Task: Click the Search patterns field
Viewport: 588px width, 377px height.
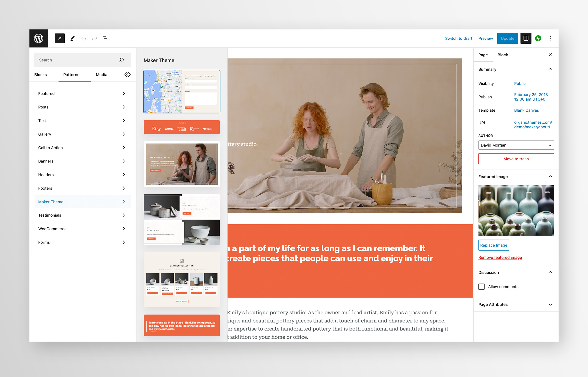Action: coord(83,60)
